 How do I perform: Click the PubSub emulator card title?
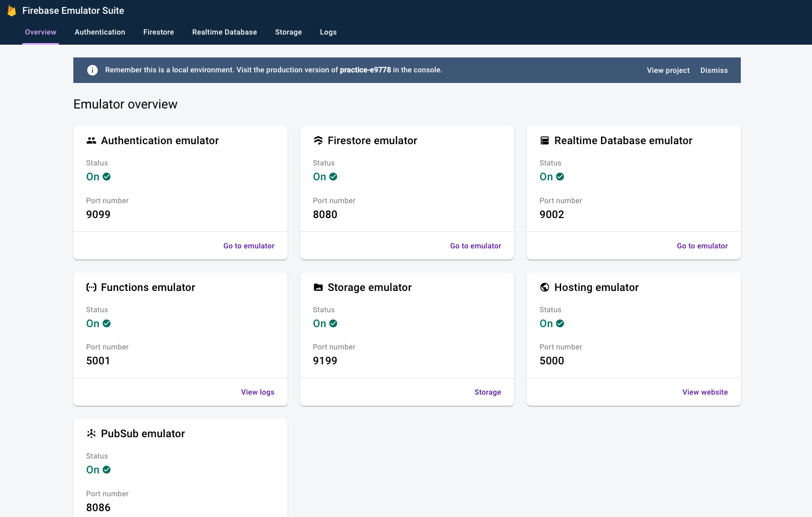[143, 433]
